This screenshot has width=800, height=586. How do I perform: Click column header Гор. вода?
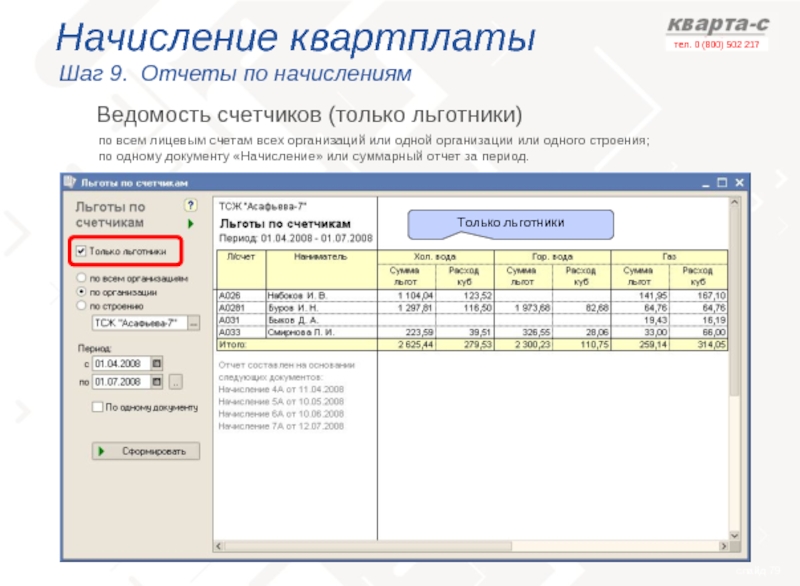(552, 257)
